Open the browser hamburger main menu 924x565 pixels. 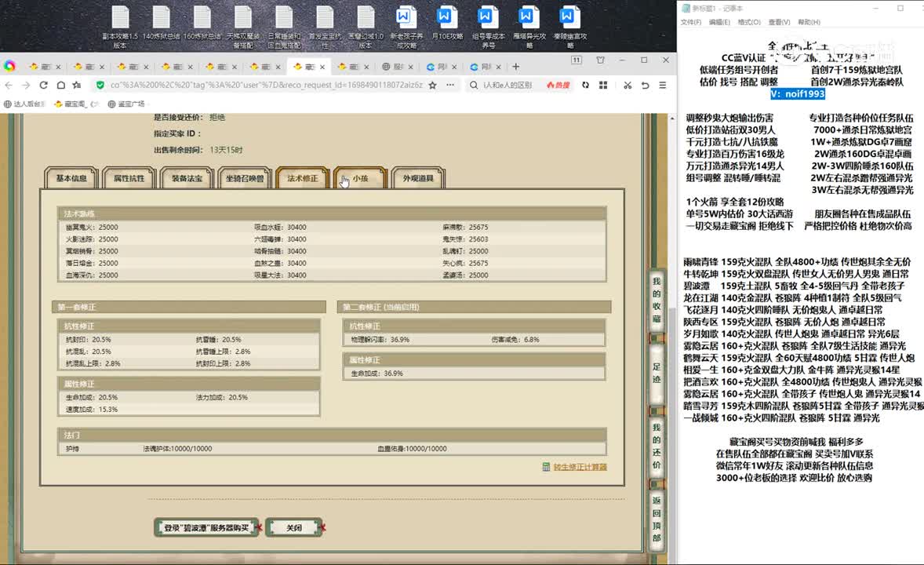pos(662,85)
